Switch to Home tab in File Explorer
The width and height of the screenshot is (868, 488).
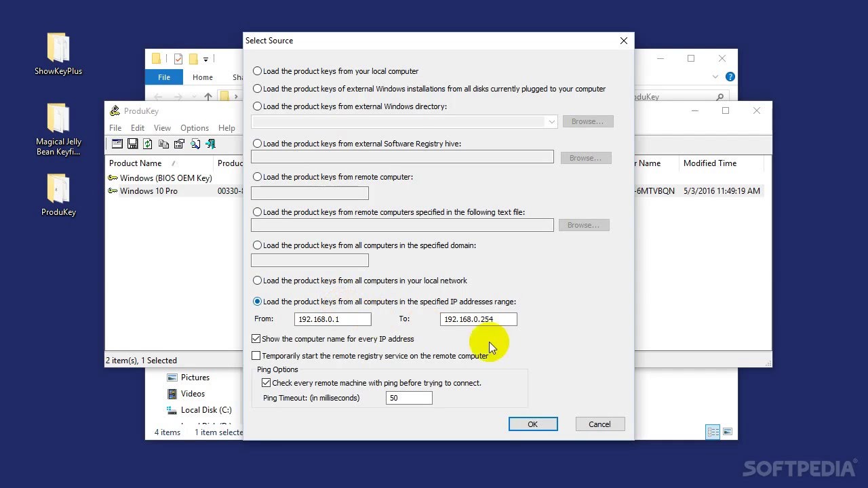[x=203, y=77]
